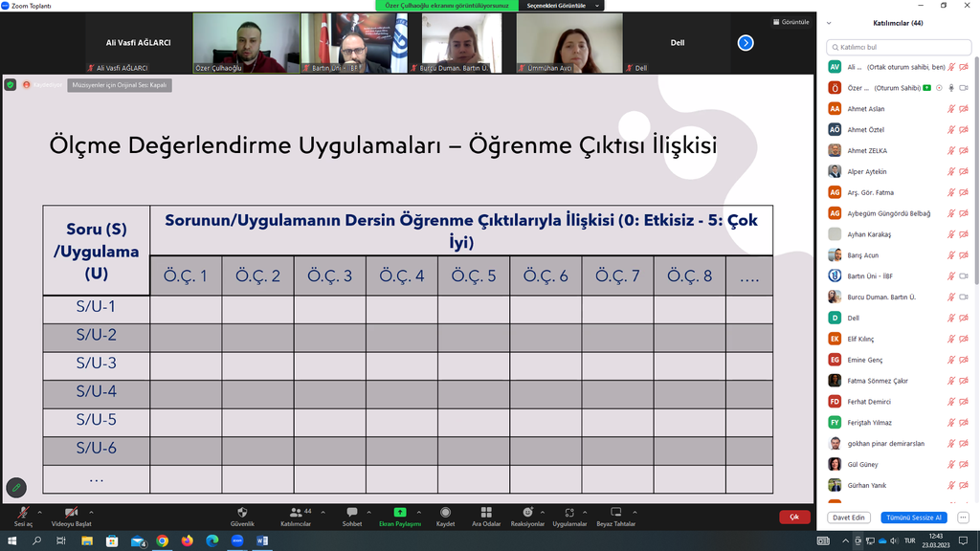Start recording with the Kaydet button
980x551 pixels.
click(445, 513)
